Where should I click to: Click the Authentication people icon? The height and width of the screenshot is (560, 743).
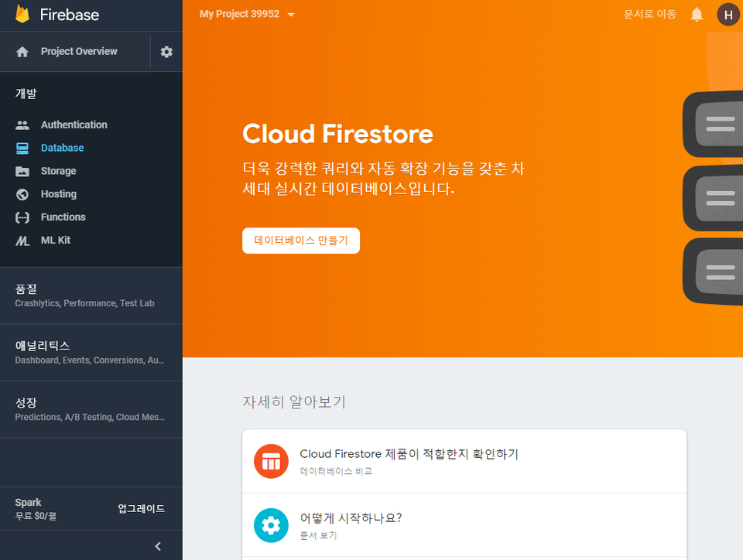pos(22,125)
